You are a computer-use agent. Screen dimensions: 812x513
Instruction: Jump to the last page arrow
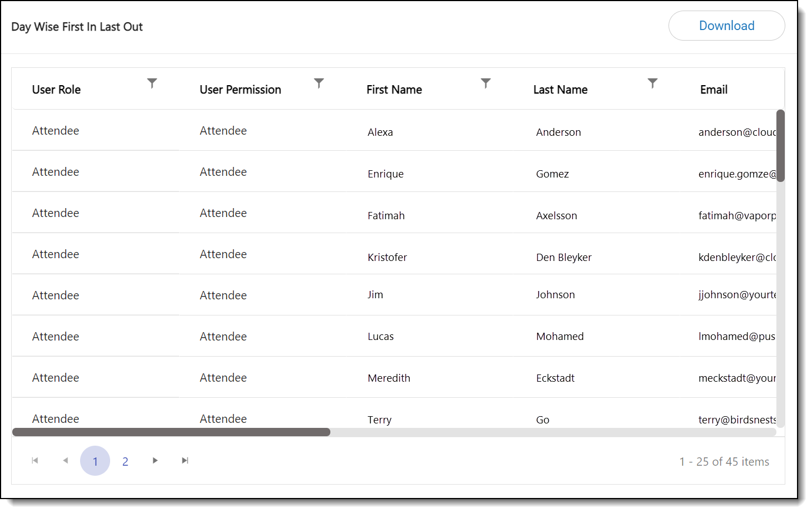pyautogui.click(x=185, y=461)
